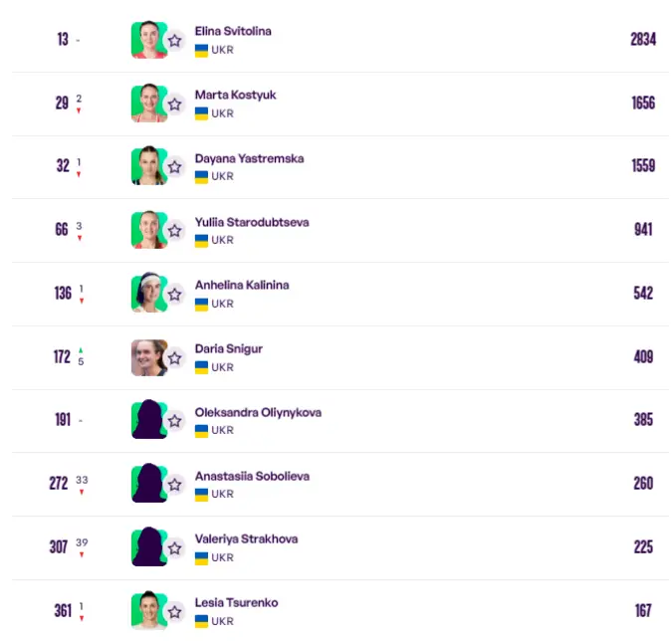Click the silhouette avatar for Valeriya Strakhova
Viewport: 672px width, 641px height.
(x=149, y=546)
